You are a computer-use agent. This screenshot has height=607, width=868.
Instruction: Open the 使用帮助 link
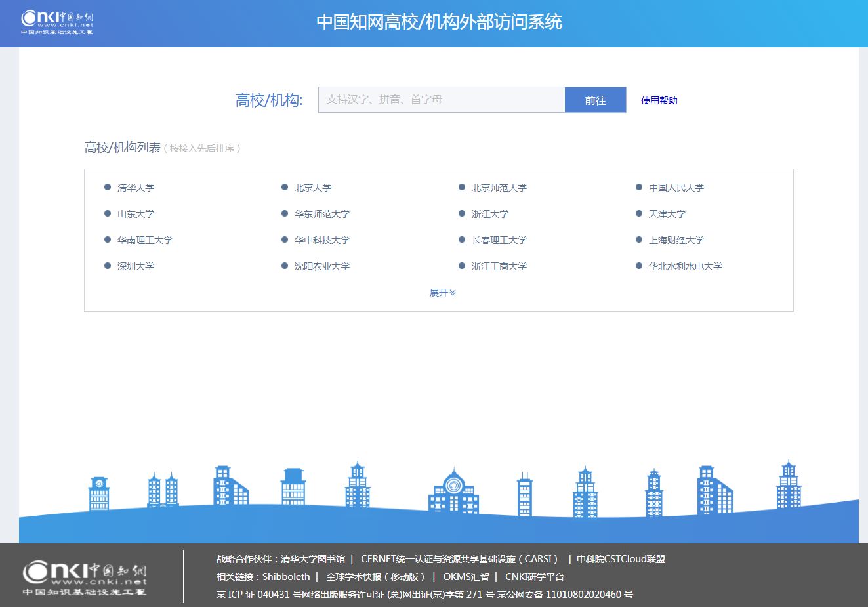tap(659, 100)
